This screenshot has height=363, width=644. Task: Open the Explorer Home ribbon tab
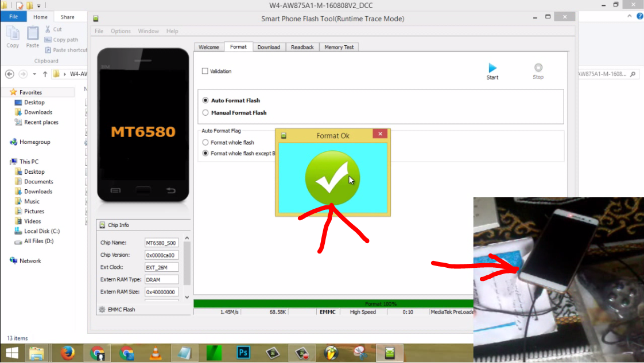[x=40, y=17]
